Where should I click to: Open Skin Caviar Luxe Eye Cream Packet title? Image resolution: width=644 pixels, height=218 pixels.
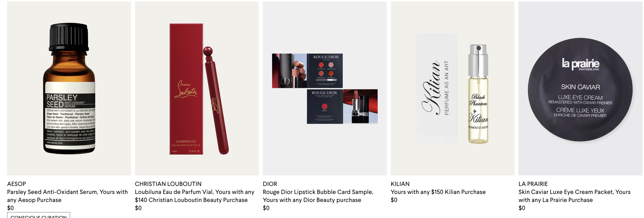[x=574, y=196]
